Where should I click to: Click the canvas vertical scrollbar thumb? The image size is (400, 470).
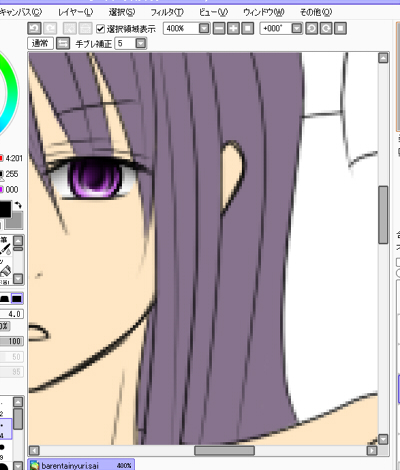tap(383, 215)
